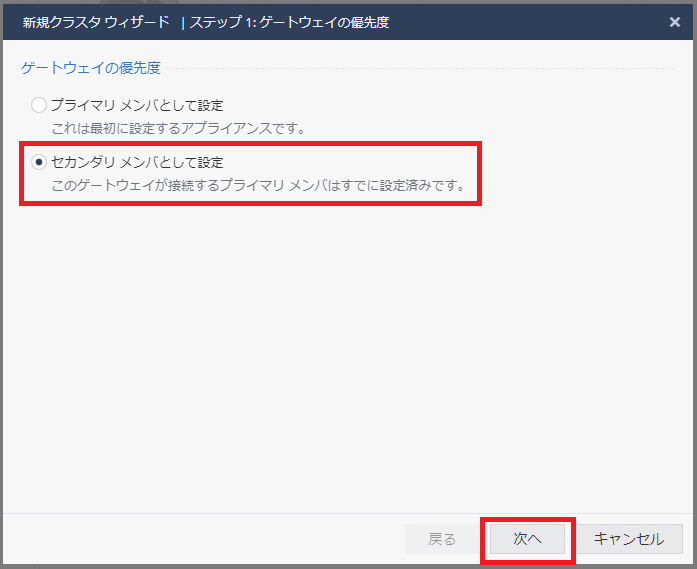
Task: Click the プライマリ メンバとして設定 label text
Action: (x=137, y=104)
